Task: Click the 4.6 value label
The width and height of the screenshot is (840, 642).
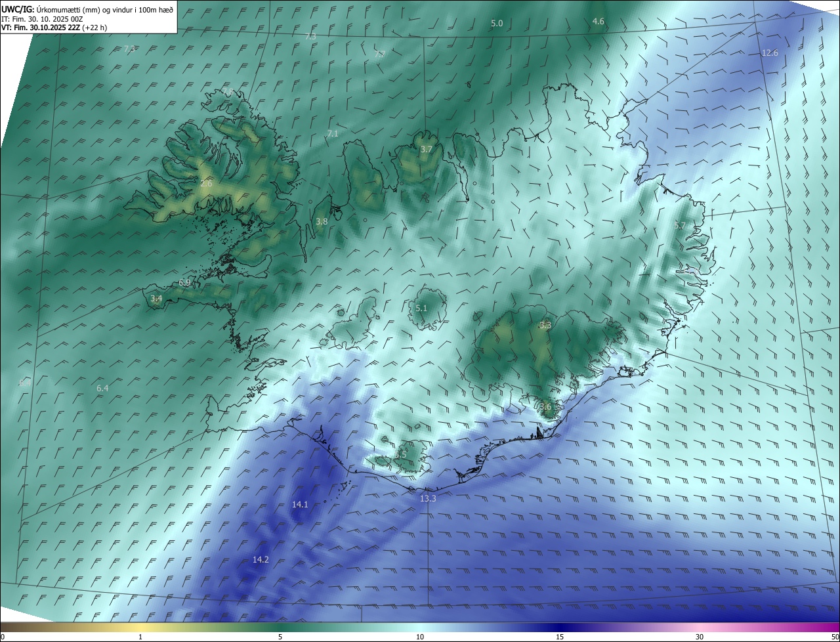Action: pos(598,22)
